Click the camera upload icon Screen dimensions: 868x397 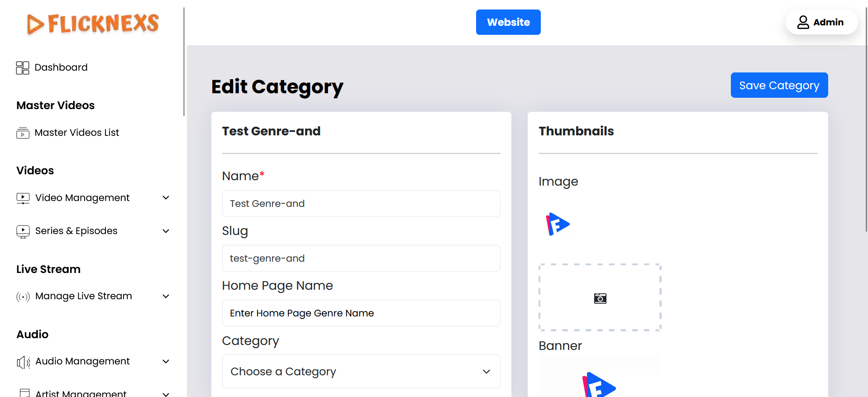click(600, 298)
